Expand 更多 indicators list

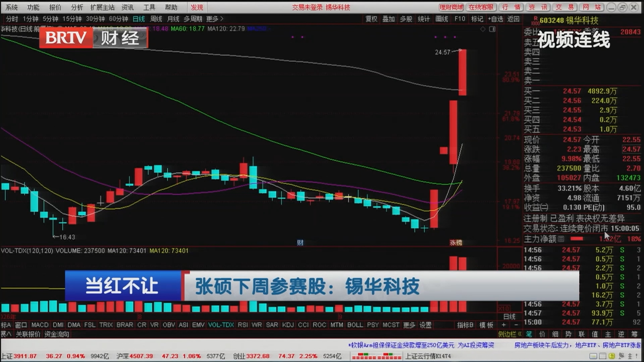pyautogui.click(x=409, y=325)
